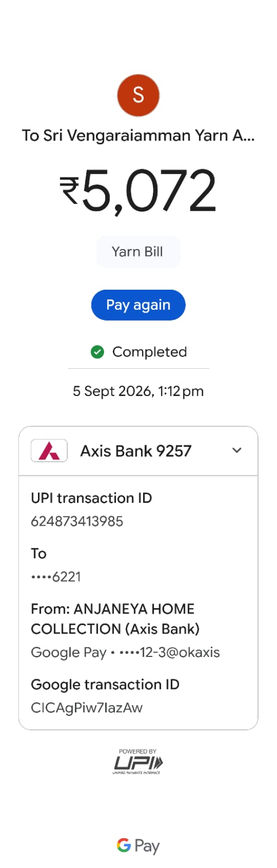Viewport: 277px width, 868px height.
Task: Click the Pay again button
Action: [x=138, y=305]
